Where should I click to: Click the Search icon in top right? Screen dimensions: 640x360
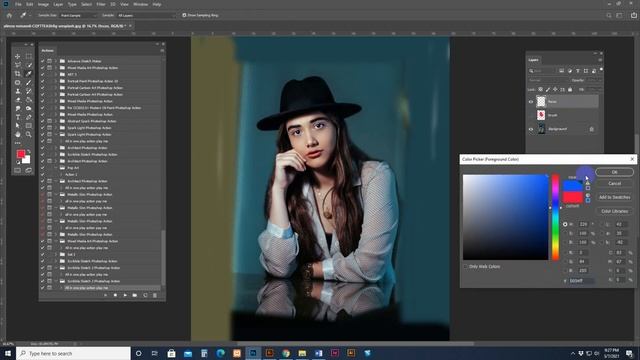[609, 15]
